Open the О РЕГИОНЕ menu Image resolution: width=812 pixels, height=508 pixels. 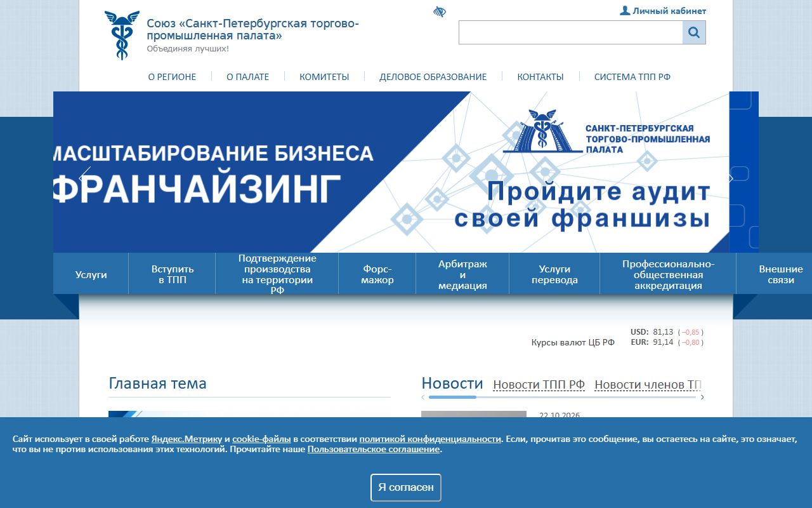pyautogui.click(x=172, y=77)
